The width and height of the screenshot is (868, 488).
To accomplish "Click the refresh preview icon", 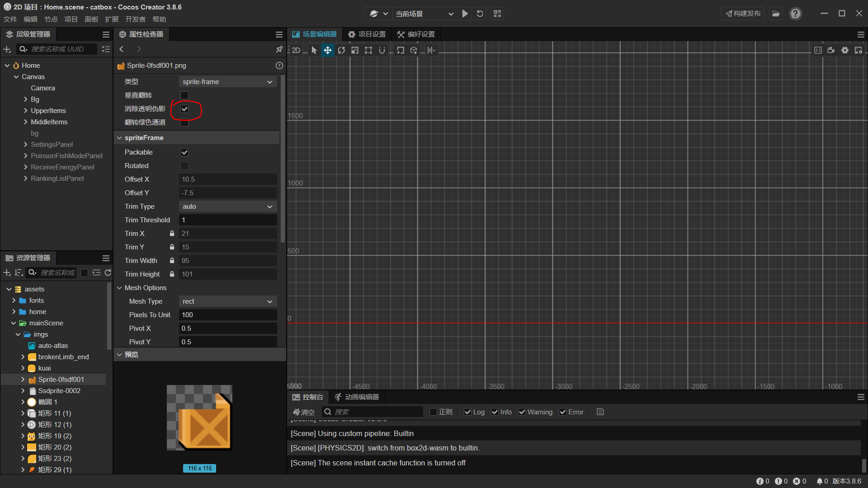I will tap(480, 14).
